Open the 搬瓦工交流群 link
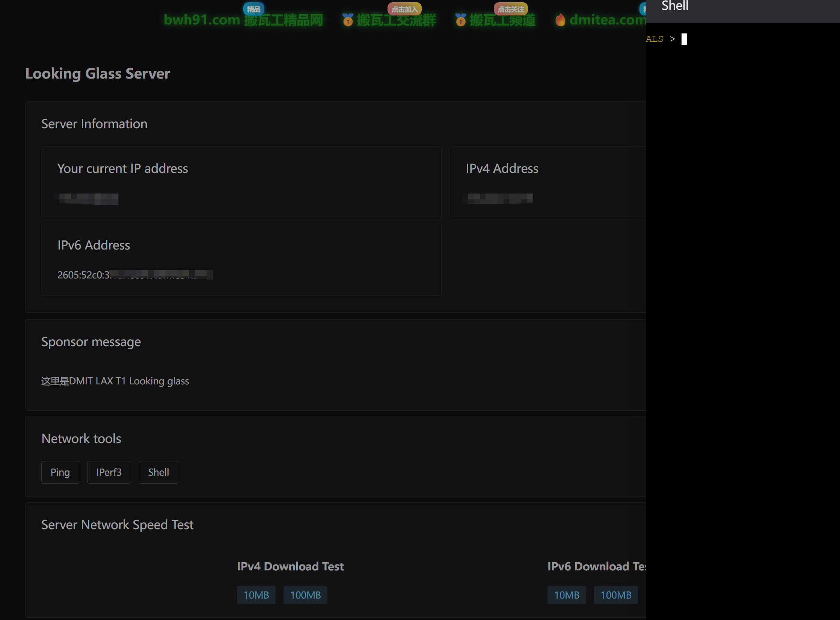This screenshot has height=620, width=840. coord(396,20)
